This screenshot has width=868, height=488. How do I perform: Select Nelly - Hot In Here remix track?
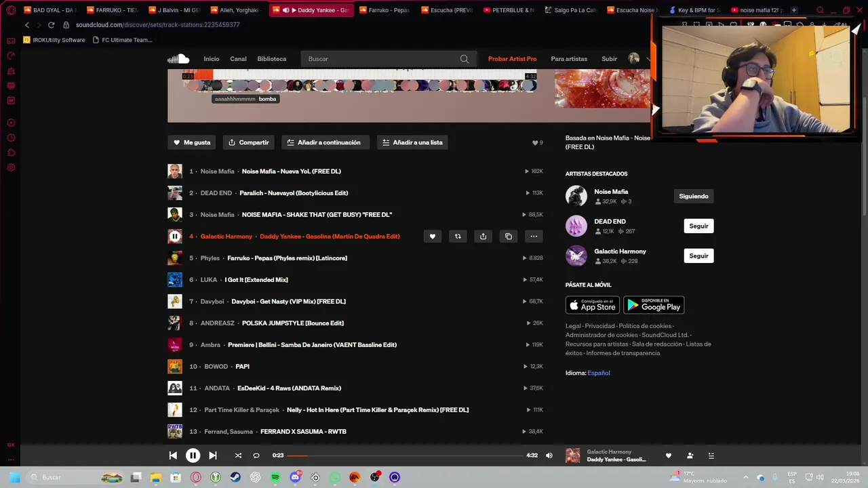pos(378,410)
